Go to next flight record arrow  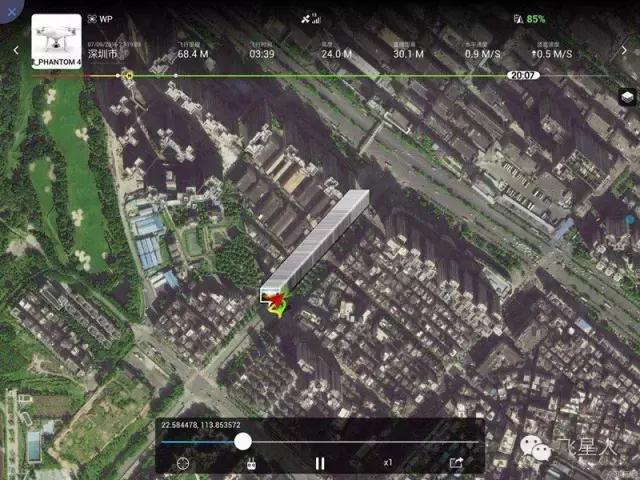click(x=624, y=50)
